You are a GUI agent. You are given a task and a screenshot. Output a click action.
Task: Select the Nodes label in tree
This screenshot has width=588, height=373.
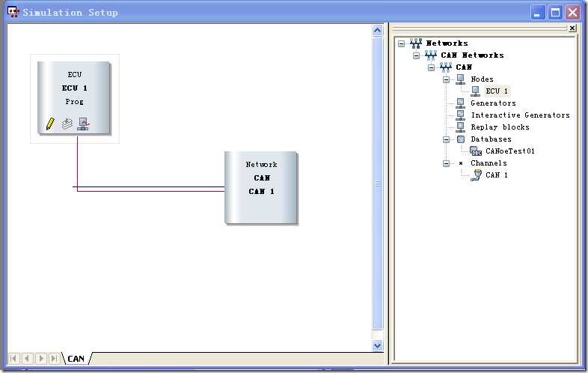tap(482, 79)
